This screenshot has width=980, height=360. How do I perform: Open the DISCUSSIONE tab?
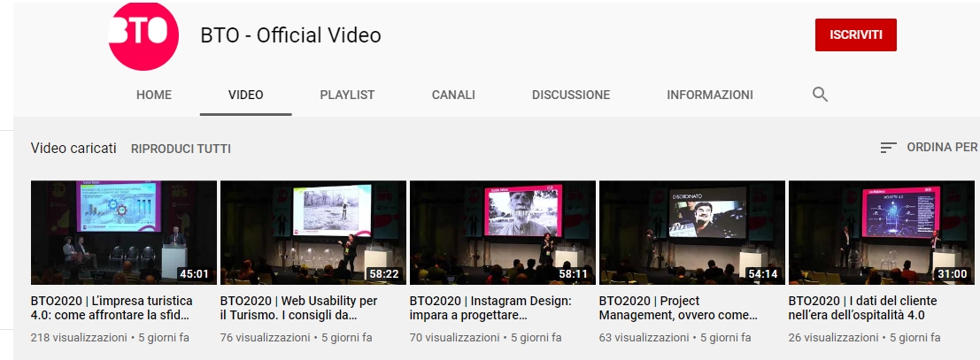point(571,95)
